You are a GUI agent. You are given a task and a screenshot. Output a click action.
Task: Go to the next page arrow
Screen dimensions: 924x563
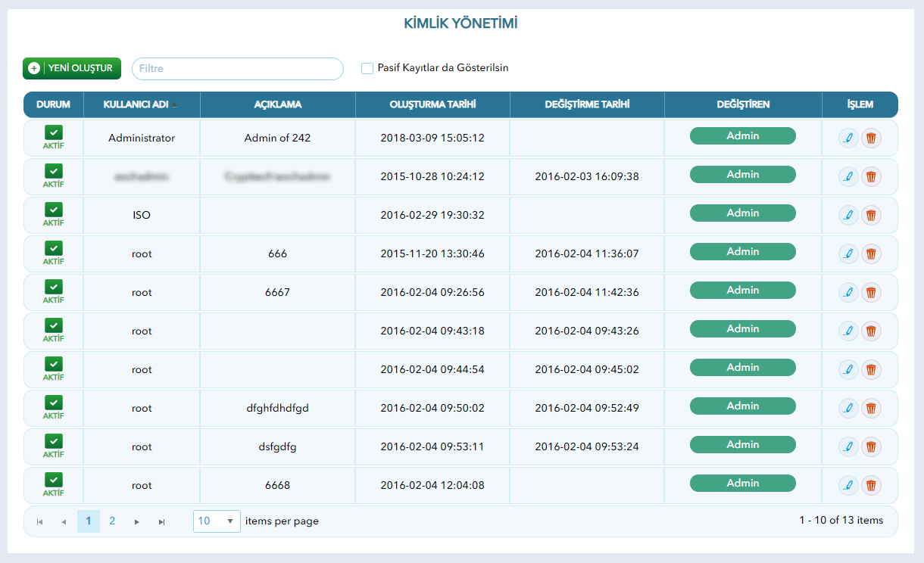pos(136,521)
